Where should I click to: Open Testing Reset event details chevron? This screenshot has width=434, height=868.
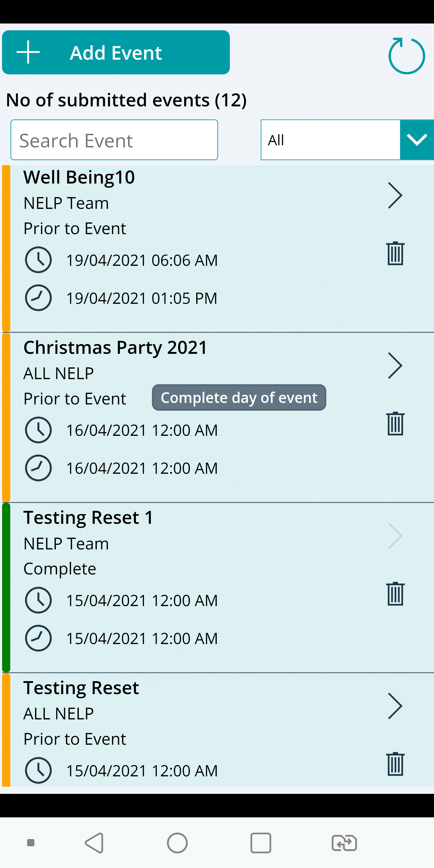coord(395,706)
